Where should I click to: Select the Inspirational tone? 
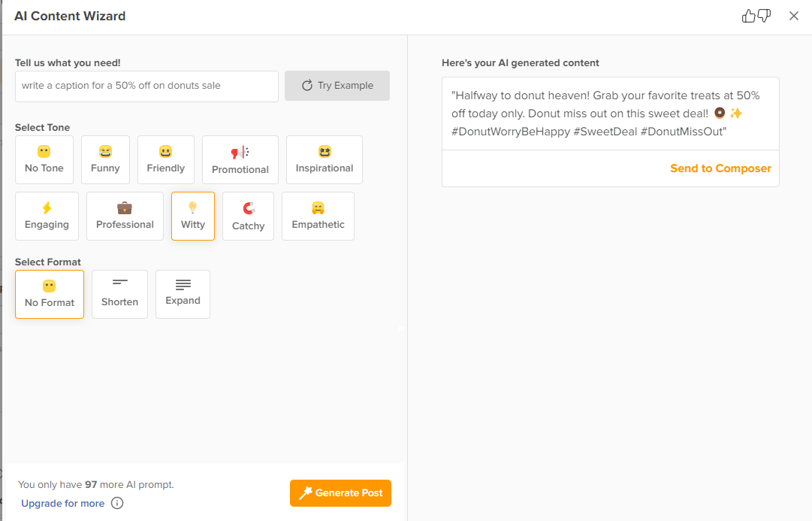point(324,159)
